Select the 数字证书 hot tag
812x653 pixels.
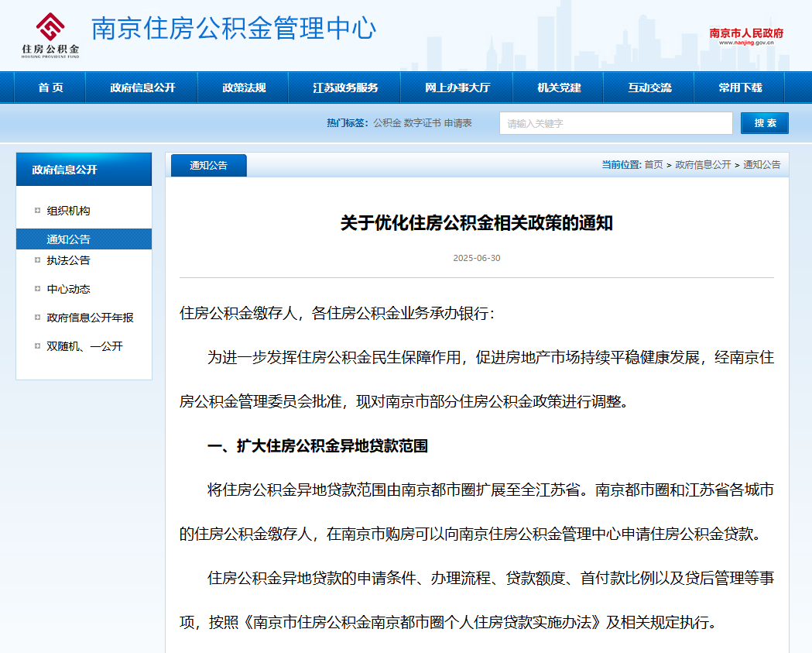422,123
